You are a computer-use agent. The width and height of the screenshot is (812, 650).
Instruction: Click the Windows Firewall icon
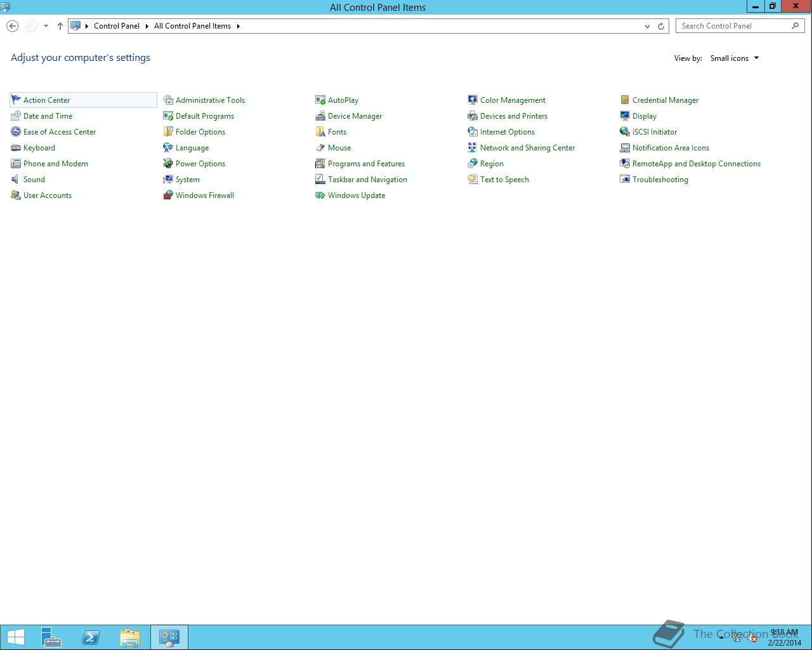click(x=168, y=195)
